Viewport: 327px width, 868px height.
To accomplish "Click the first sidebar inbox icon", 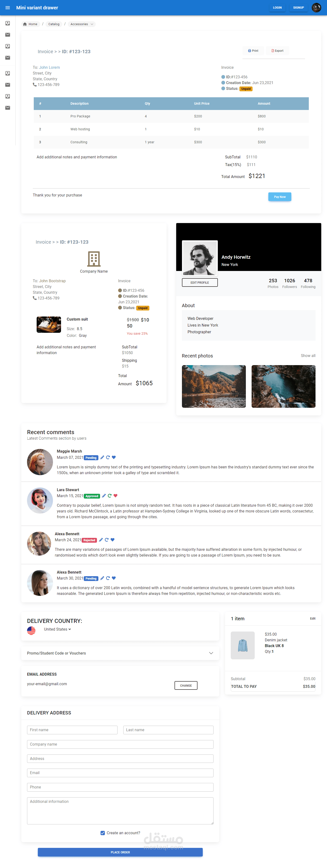I will [8, 23].
